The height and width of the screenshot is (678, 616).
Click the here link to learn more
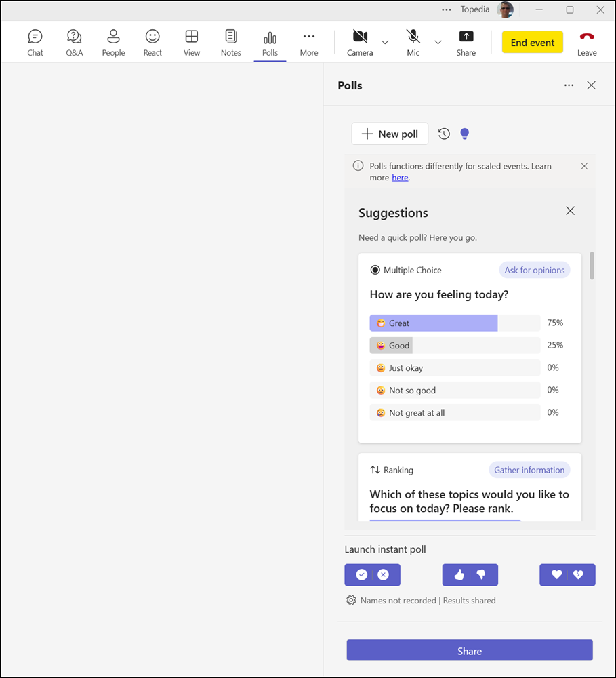pyautogui.click(x=400, y=177)
